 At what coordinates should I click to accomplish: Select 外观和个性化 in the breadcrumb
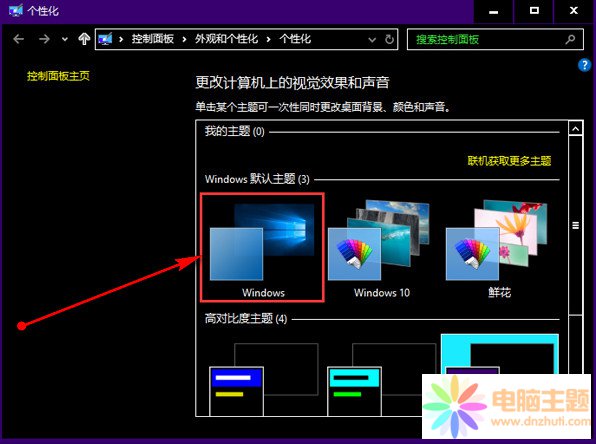[x=226, y=39]
